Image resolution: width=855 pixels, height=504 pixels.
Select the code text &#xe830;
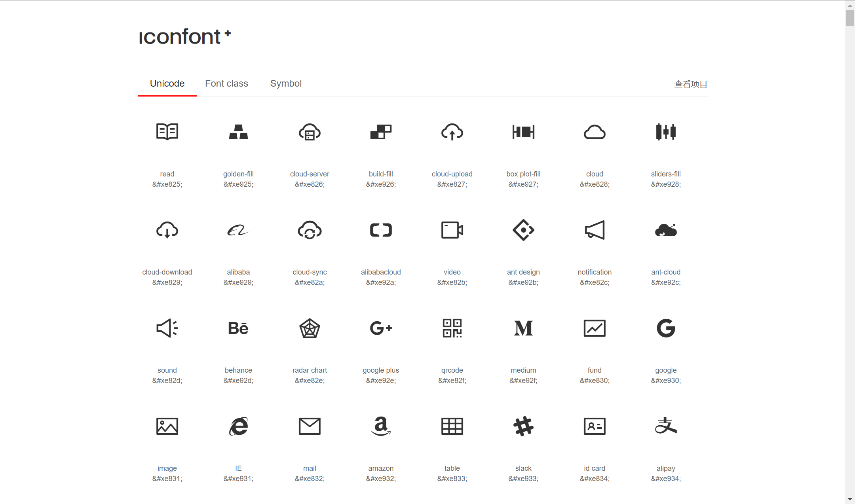595,381
